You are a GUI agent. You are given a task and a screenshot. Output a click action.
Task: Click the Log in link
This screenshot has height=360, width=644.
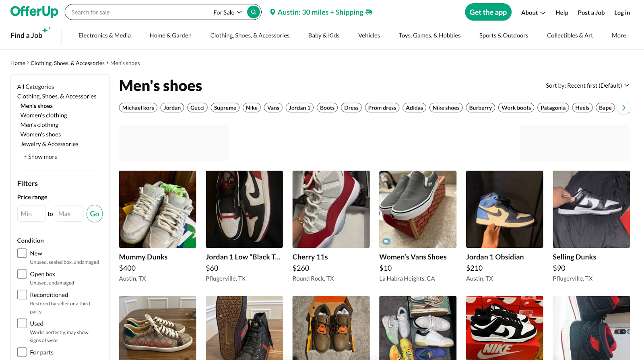coord(622,12)
